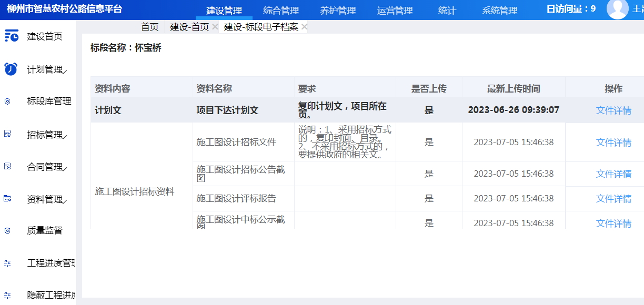Open the 统计 top menu

click(x=447, y=11)
